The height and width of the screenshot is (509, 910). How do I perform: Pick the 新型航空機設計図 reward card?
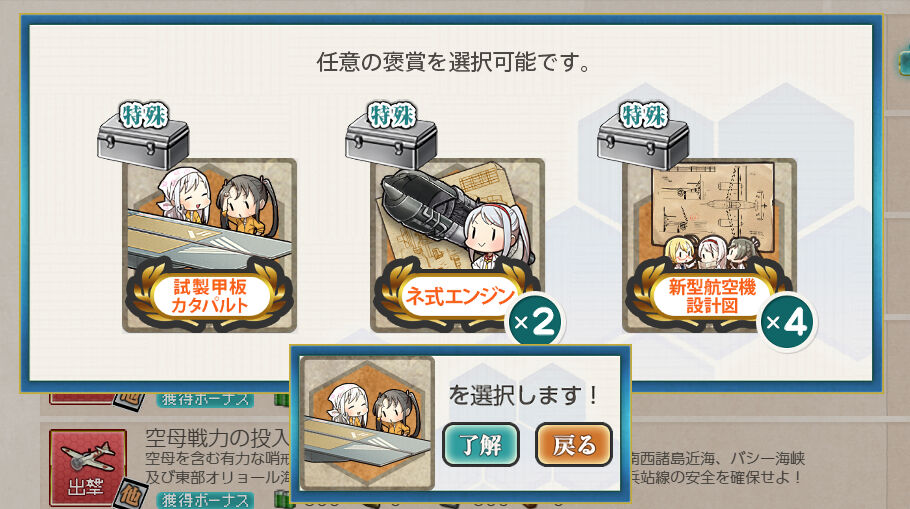709,245
